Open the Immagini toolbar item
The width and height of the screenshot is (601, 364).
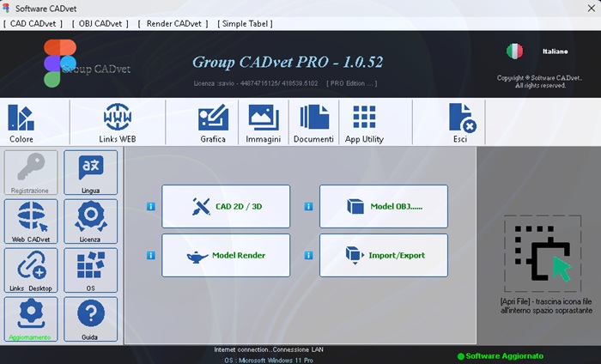[x=264, y=123]
